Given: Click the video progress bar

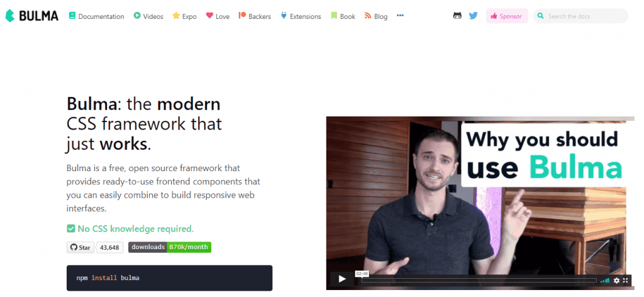Looking at the screenshot, I should point(479,280).
